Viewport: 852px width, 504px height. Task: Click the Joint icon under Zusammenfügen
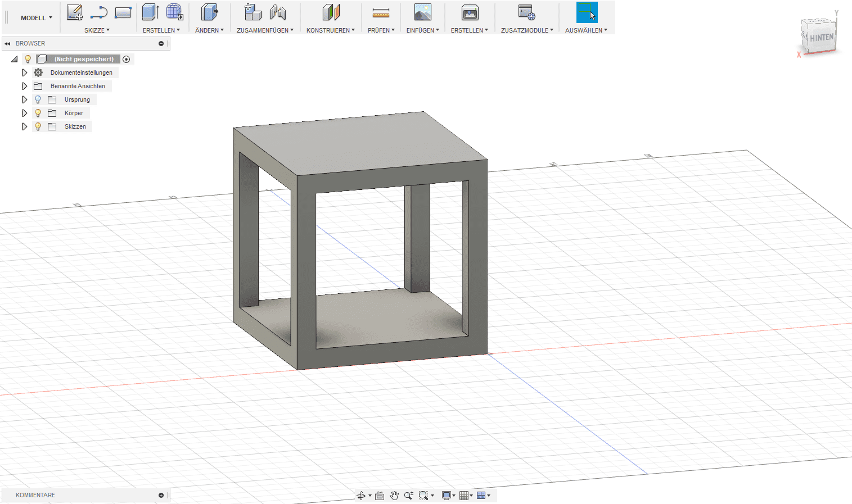click(x=278, y=12)
